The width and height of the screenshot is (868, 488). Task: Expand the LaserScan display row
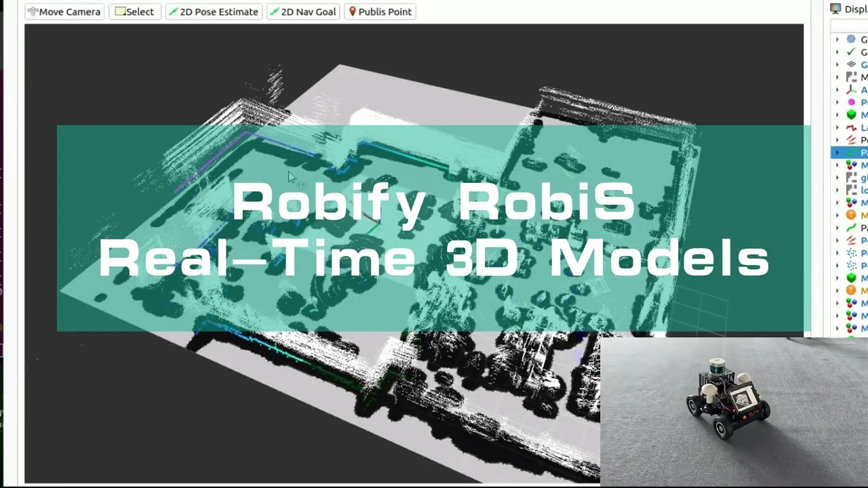837,127
